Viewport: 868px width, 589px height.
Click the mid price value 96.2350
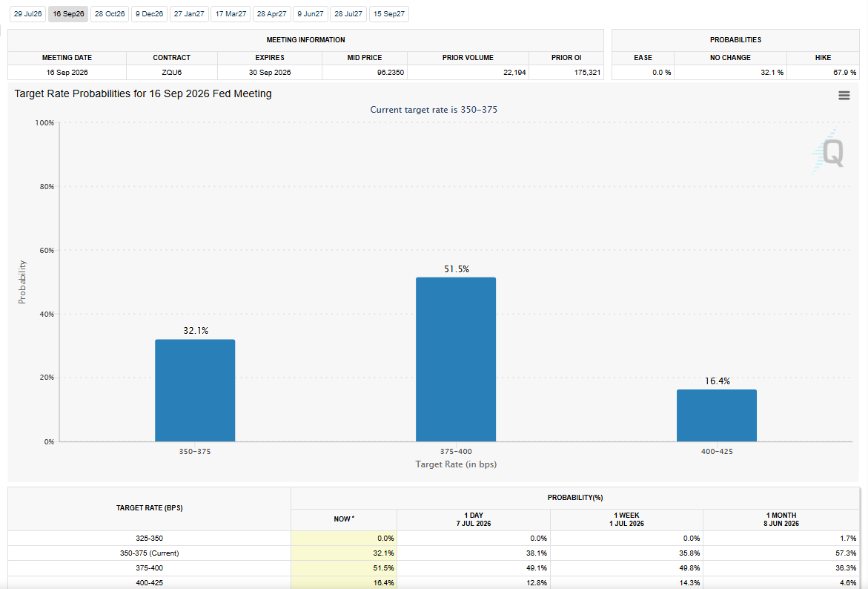[391, 73]
